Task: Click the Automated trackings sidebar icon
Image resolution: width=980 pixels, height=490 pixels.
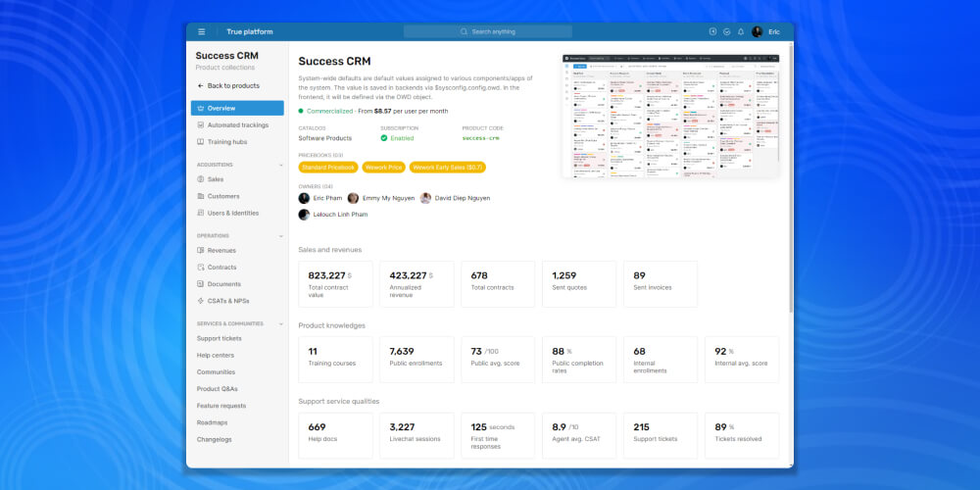Action: pyautogui.click(x=201, y=125)
